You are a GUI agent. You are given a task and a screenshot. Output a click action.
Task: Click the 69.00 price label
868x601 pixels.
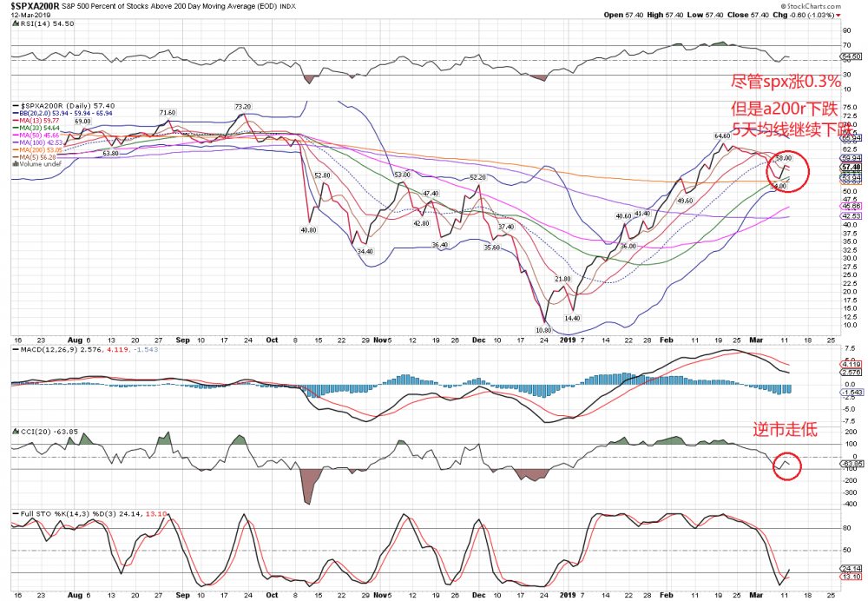(x=82, y=122)
